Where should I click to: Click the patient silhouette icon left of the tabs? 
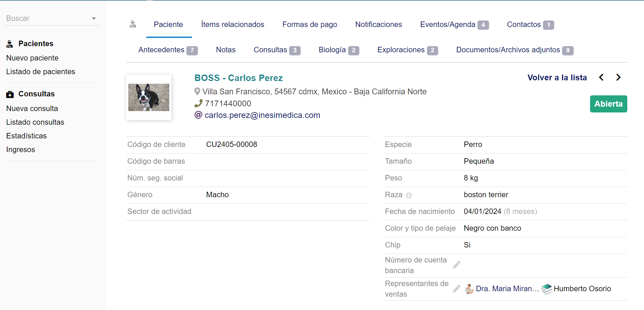133,24
